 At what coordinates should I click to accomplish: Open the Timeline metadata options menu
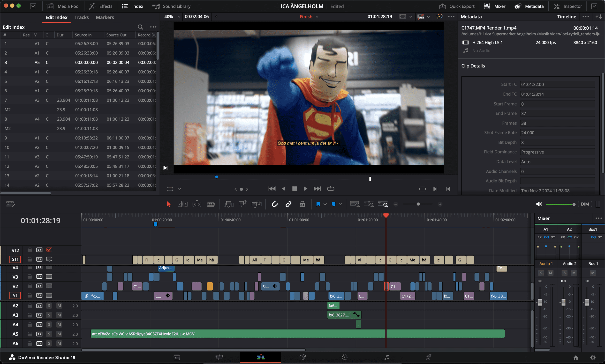pos(585,16)
